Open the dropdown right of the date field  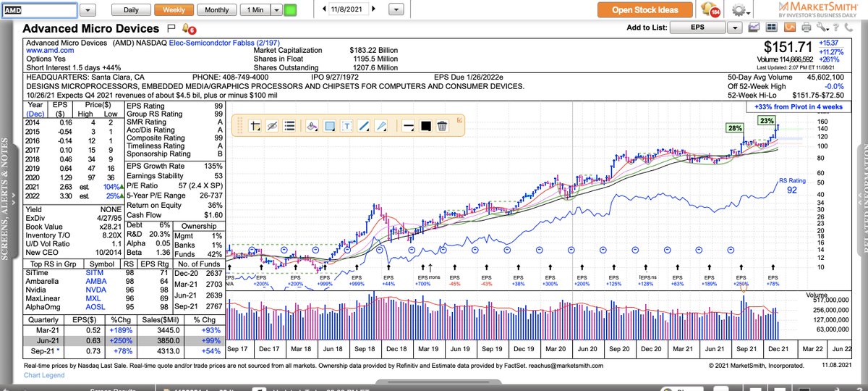pos(396,10)
